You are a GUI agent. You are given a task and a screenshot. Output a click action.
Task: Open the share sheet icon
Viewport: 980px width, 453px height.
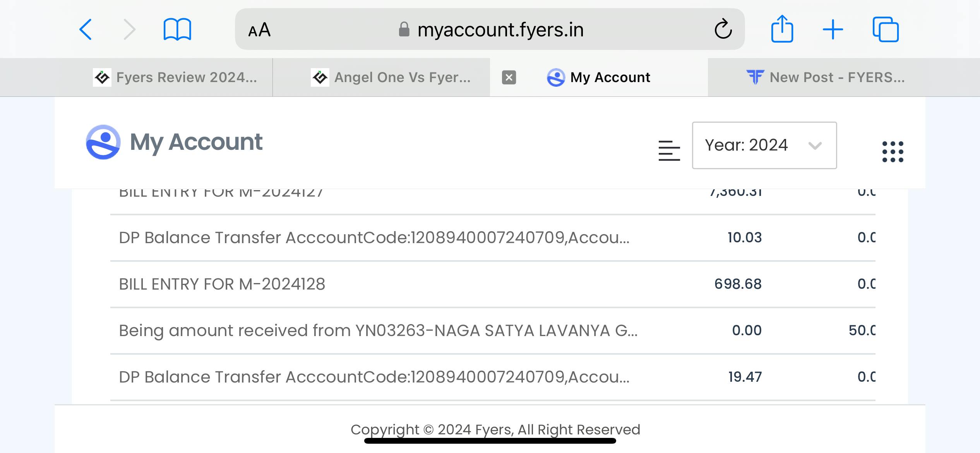point(782,29)
